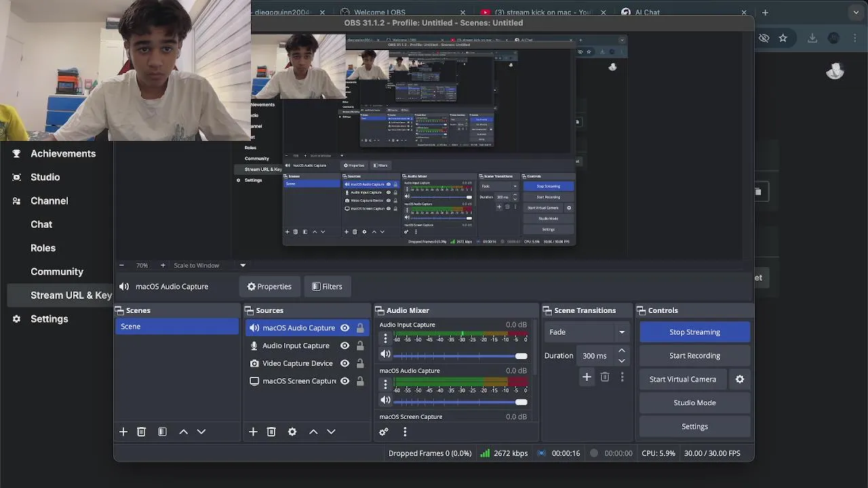
Task: Lock the macOS Audio Capture source
Action: click(x=360, y=328)
